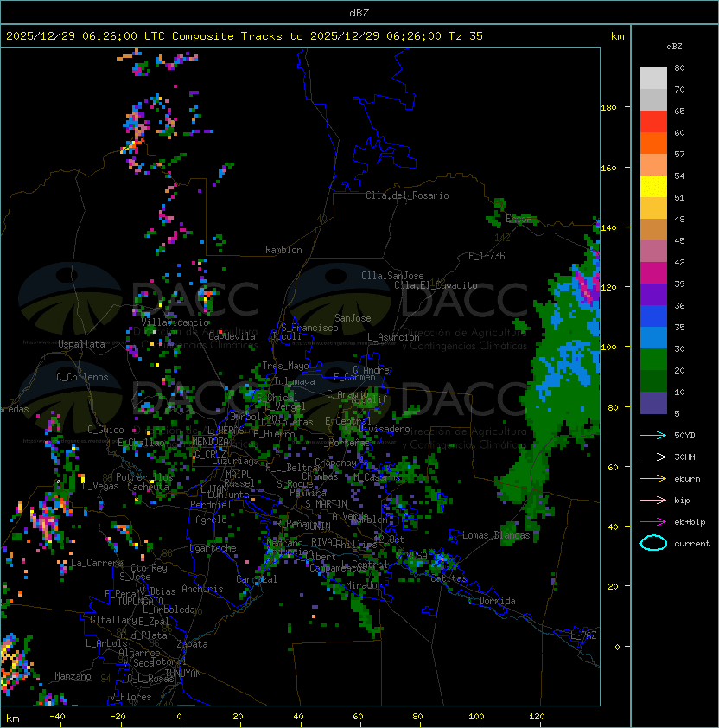The height and width of the screenshot is (728, 719).
Task: Click the cyan 50YD arrow in legend
Action: tap(653, 436)
